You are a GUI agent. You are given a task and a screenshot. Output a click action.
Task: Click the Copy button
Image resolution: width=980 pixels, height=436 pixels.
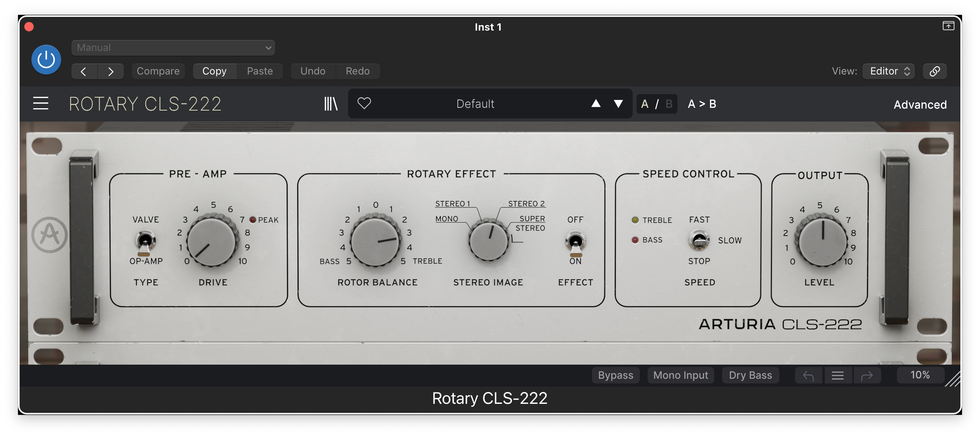point(214,71)
